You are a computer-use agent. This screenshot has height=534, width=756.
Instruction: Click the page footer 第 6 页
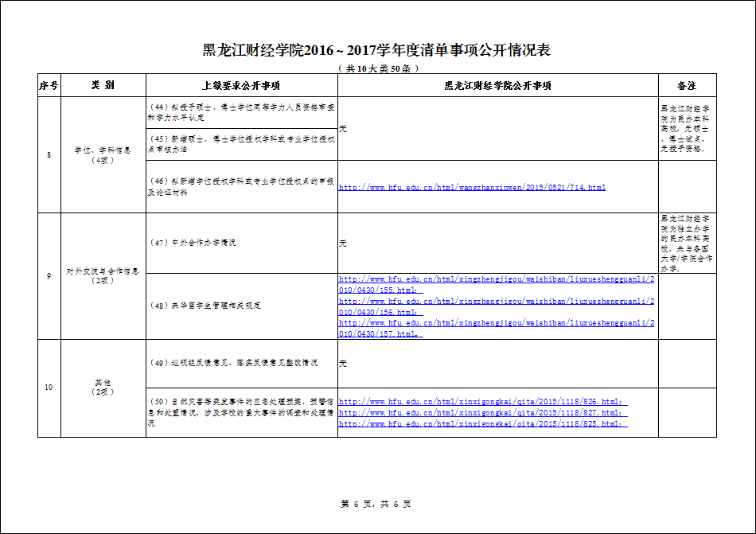coord(376,504)
